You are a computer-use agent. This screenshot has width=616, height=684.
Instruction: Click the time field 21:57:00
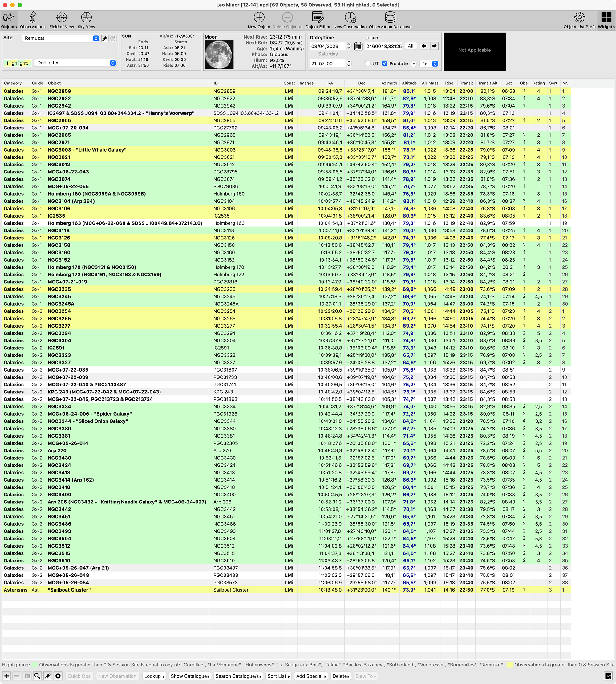[x=327, y=64]
